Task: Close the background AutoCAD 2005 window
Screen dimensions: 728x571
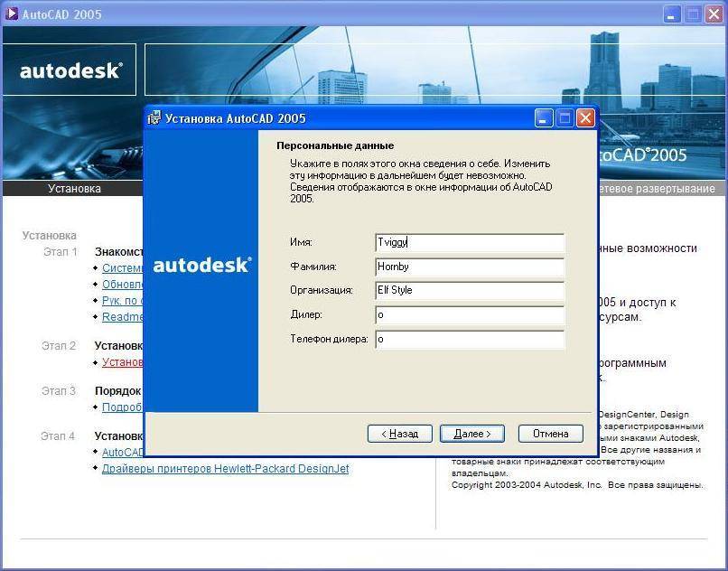Action: (714, 14)
